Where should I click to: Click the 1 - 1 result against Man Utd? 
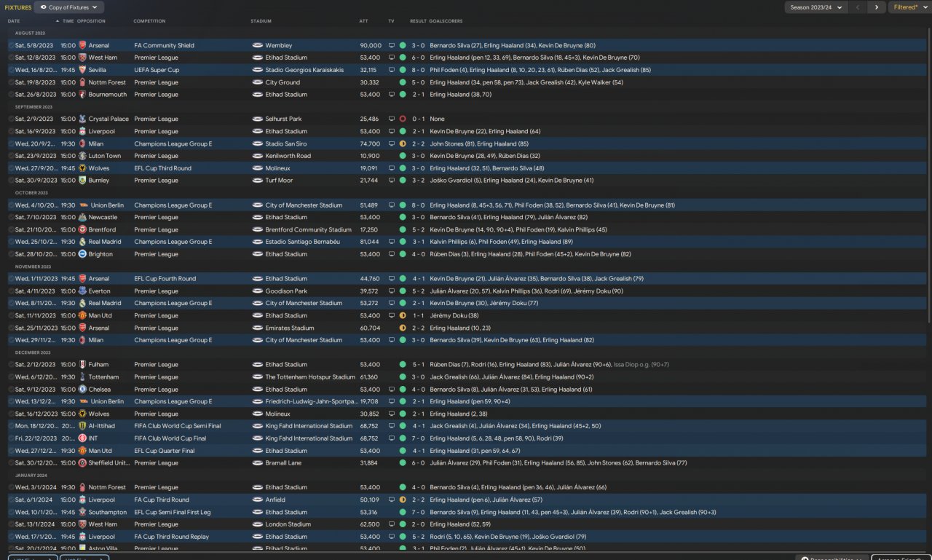pyautogui.click(x=419, y=315)
